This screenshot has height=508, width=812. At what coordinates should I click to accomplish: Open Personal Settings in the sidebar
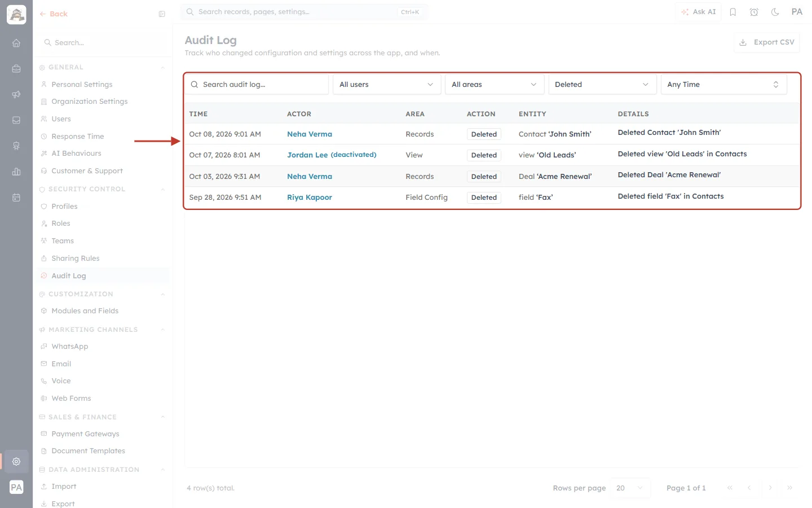(x=82, y=85)
